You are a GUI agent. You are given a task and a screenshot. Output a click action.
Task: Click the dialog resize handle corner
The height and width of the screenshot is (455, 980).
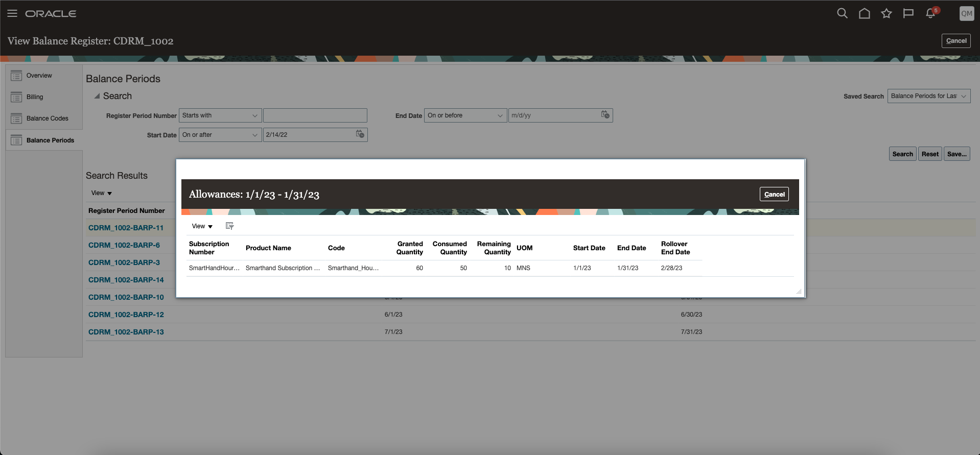click(x=799, y=291)
